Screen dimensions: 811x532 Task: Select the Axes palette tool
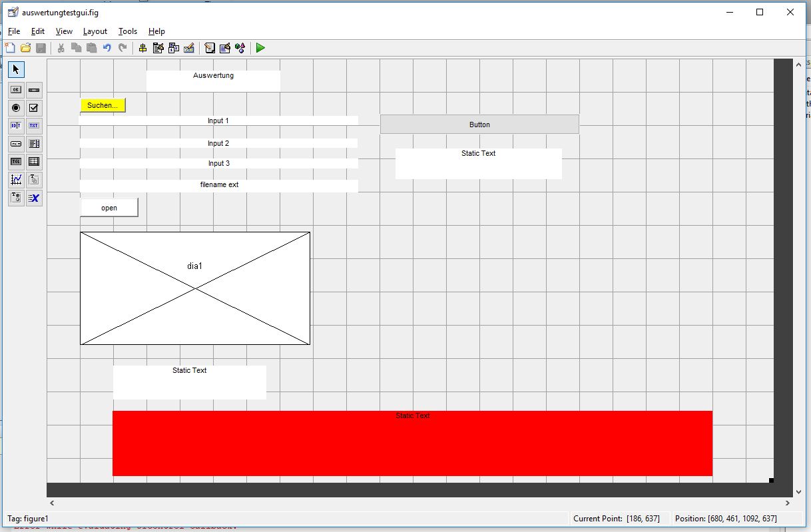click(x=16, y=180)
